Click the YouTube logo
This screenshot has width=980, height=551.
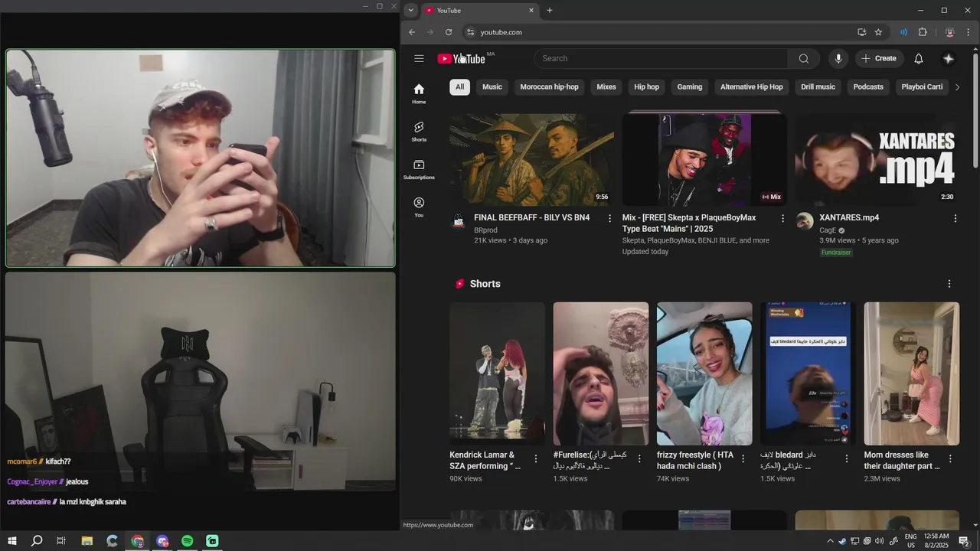pyautogui.click(x=461, y=59)
